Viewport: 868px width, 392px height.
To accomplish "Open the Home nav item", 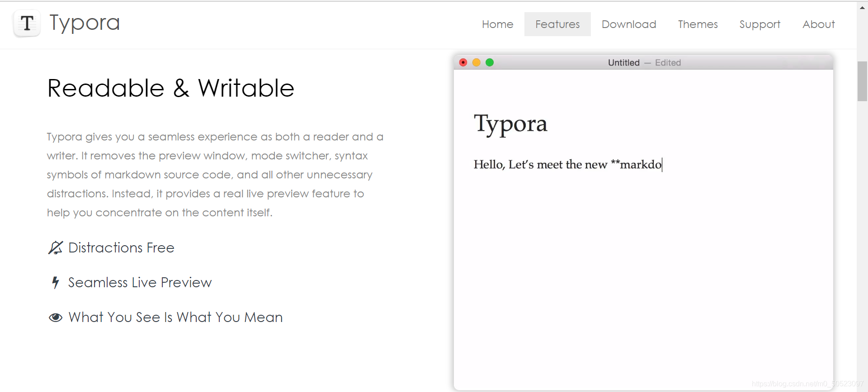I will 497,24.
